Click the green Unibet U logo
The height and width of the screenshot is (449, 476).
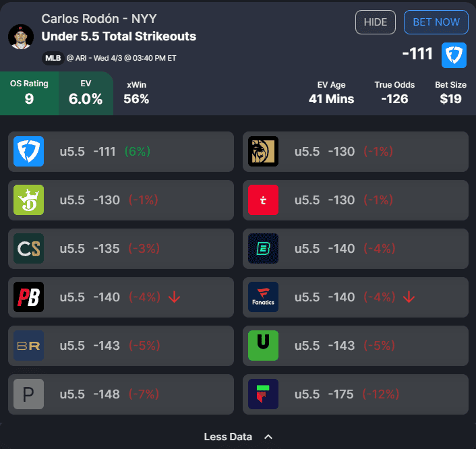263,346
